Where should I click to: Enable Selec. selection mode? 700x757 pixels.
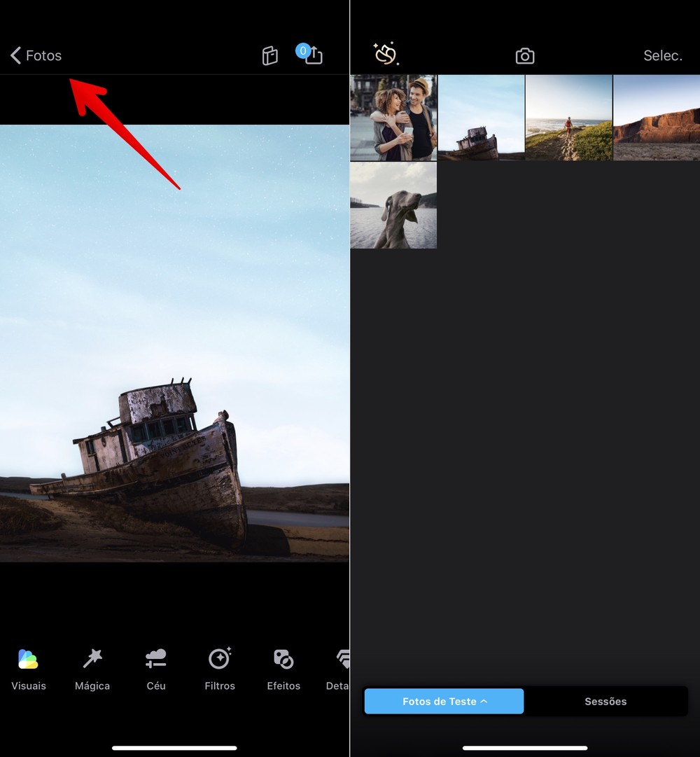click(x=662, y=55)
